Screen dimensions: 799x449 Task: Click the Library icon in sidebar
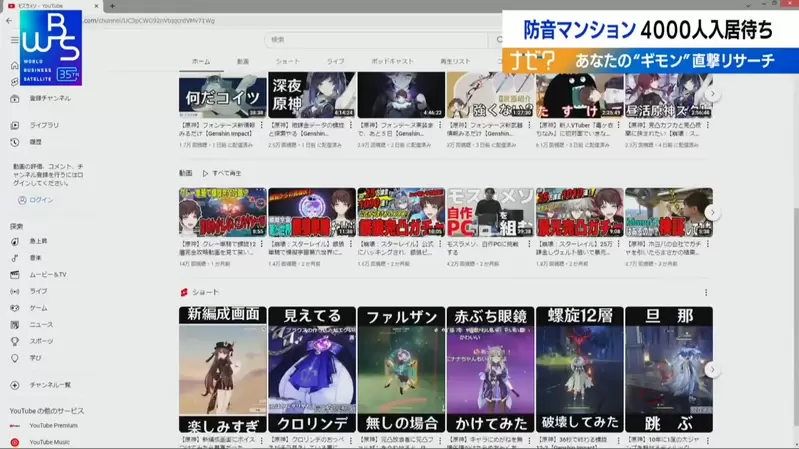(x=15, y=126)
